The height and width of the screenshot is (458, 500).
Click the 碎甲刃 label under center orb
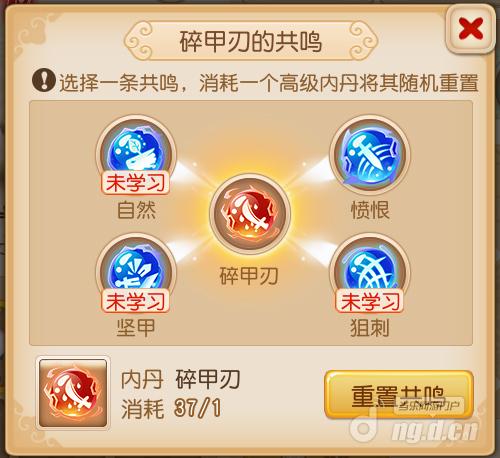click(249, 276)
